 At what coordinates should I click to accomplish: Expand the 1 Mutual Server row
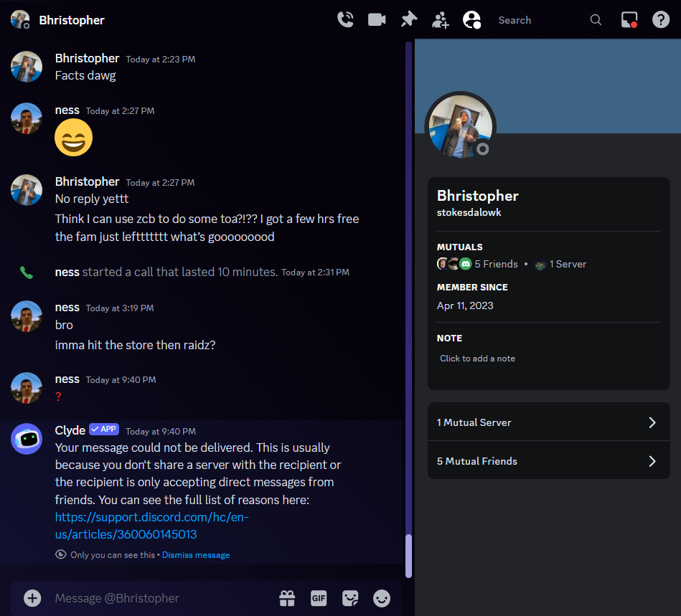coord(548,422)
